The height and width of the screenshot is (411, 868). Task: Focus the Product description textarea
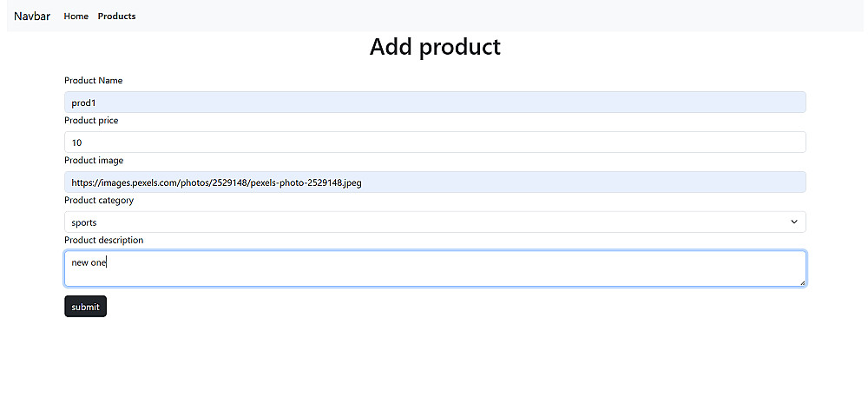pyautogui.click(x=435, y=268)
